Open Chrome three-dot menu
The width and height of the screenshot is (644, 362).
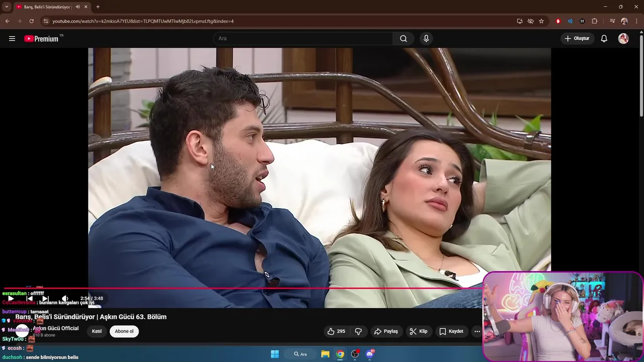(636, 21)
